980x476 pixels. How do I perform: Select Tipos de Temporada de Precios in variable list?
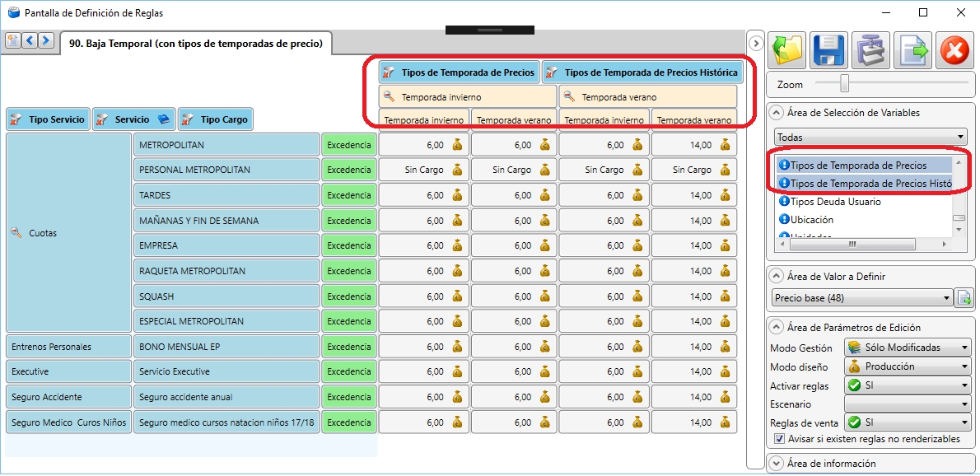[x=864, y=166]
